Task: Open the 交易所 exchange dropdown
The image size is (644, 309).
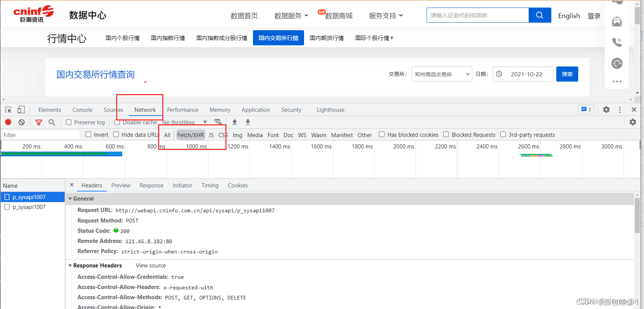Action: coord(442,74)
